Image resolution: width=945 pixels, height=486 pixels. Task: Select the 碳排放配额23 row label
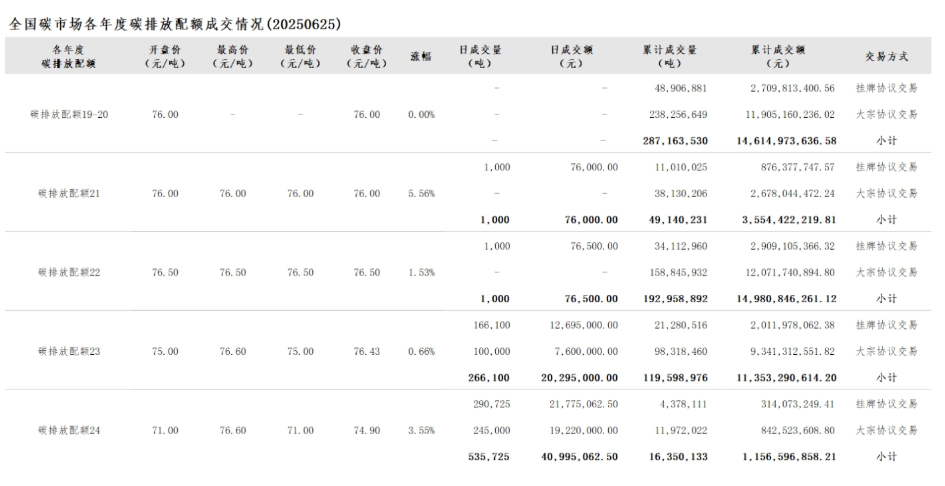click(69, 351)
